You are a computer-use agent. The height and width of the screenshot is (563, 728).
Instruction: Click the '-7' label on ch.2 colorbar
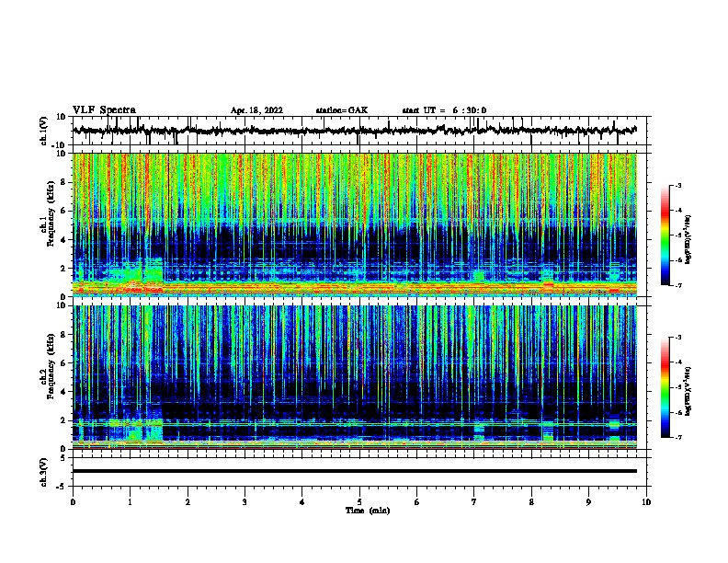click(677, 437)
